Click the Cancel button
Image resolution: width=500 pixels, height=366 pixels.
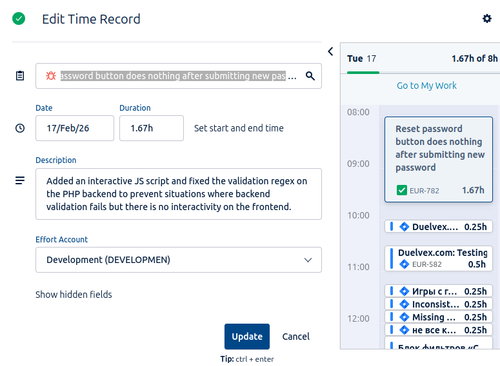pos(296,336)
